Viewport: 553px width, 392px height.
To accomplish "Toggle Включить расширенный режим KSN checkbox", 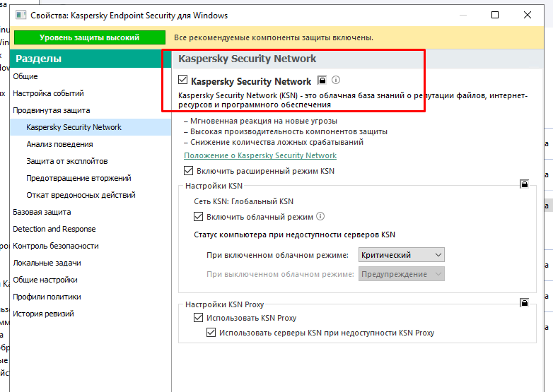I will (x=188, y=171).
